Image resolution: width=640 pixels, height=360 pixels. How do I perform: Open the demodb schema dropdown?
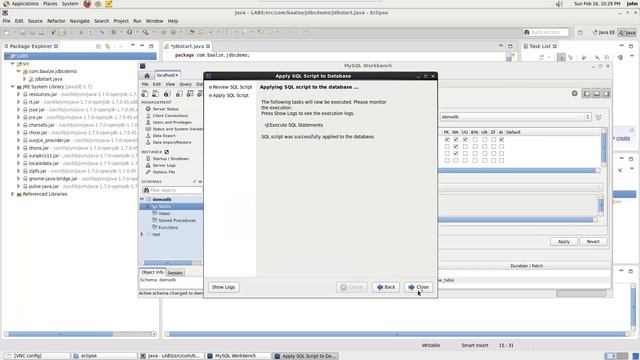pos(516,117)
